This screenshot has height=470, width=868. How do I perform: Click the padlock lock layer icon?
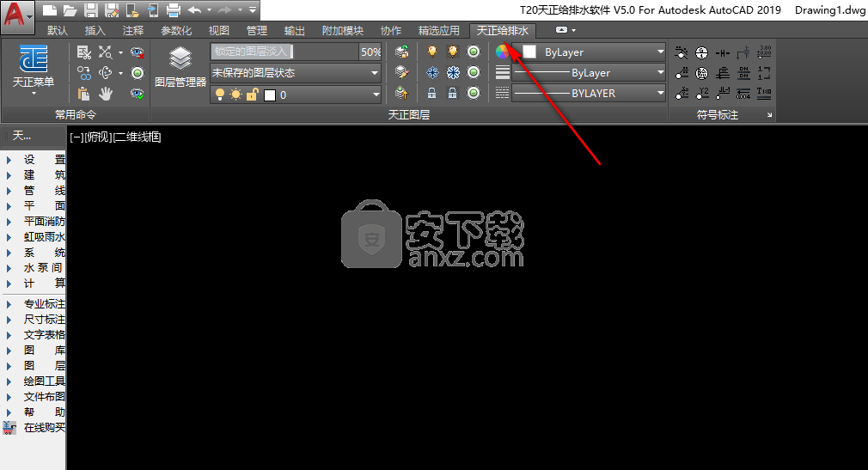click(x=431, y=93)
